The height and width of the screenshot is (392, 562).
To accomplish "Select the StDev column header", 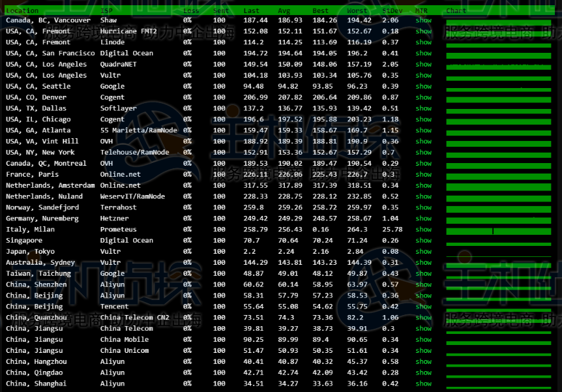I will point(392,10).
